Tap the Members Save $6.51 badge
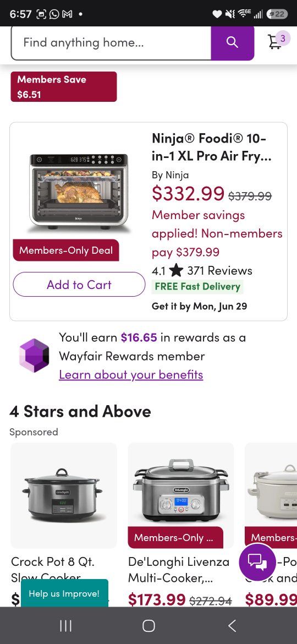Viewport: 297px width, 644px height. [64, 86]
